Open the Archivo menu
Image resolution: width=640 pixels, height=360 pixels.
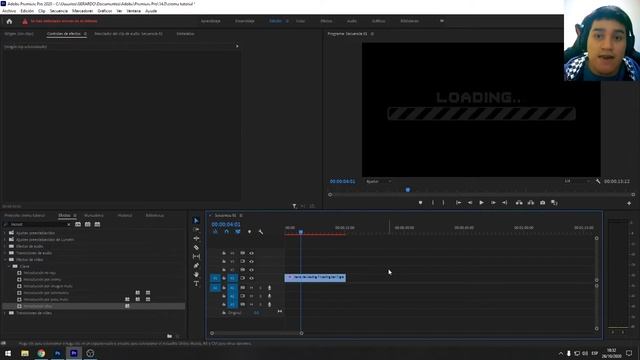click(9, 11)
